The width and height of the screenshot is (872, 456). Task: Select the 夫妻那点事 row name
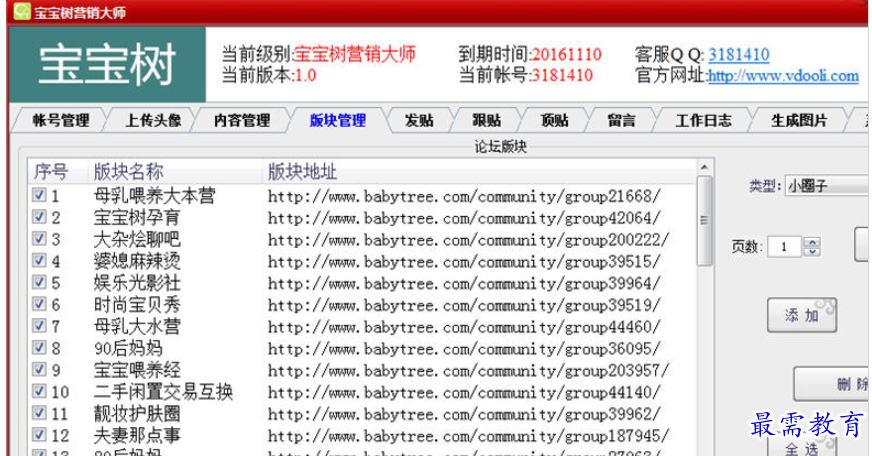(137, 435)
